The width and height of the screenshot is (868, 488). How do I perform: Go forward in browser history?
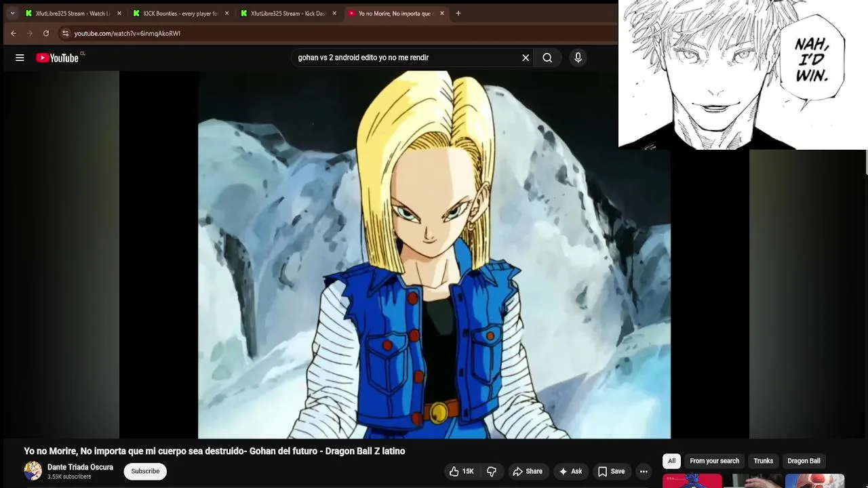click(x=30, y=33)
